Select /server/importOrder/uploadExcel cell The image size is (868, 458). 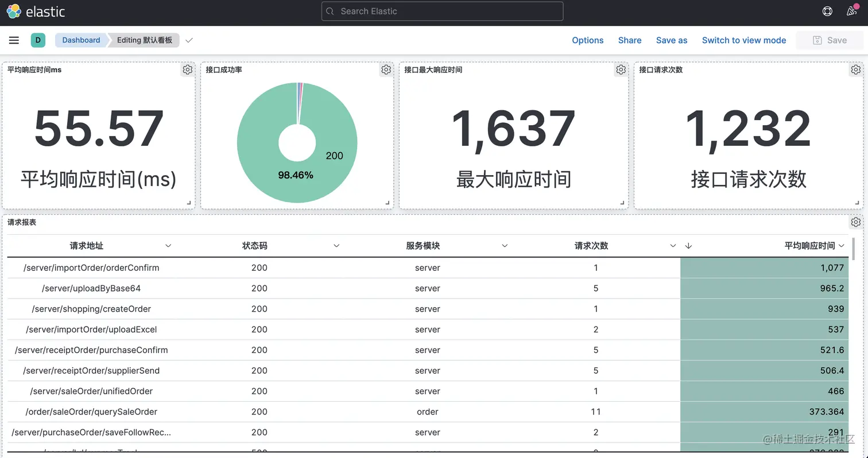coord(91,329)
